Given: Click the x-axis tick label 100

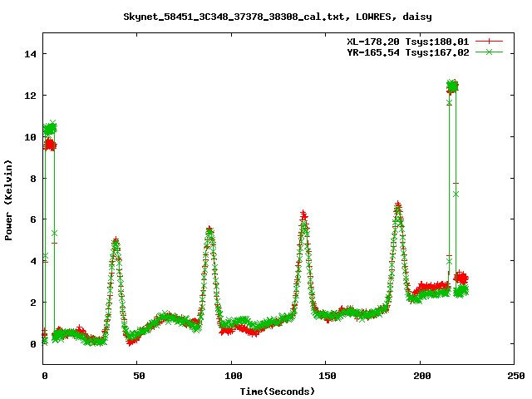Looking at the screenshot, I should click(233, 376).
